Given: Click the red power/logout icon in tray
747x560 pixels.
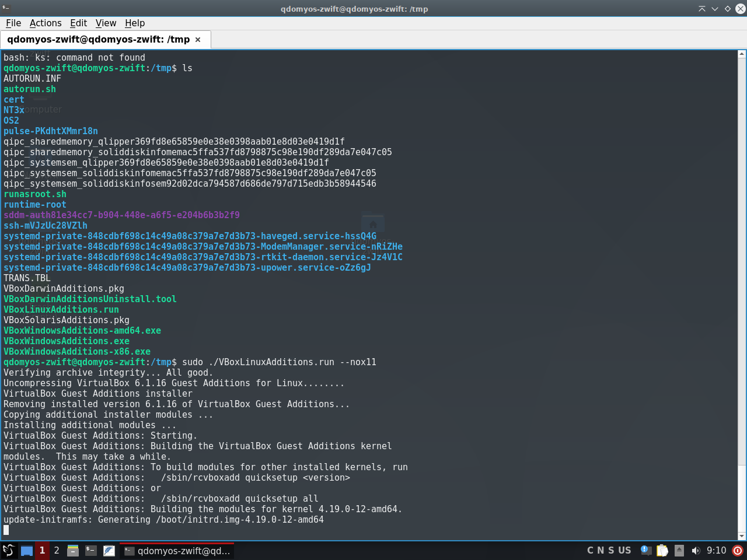Looking at the screenshot, I should (738, 550).
